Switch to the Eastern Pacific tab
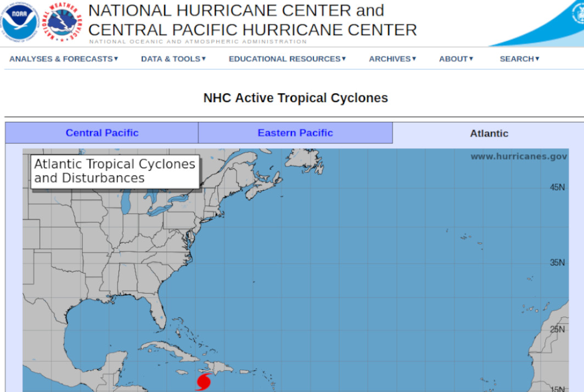584x392 pixels. 295,133
